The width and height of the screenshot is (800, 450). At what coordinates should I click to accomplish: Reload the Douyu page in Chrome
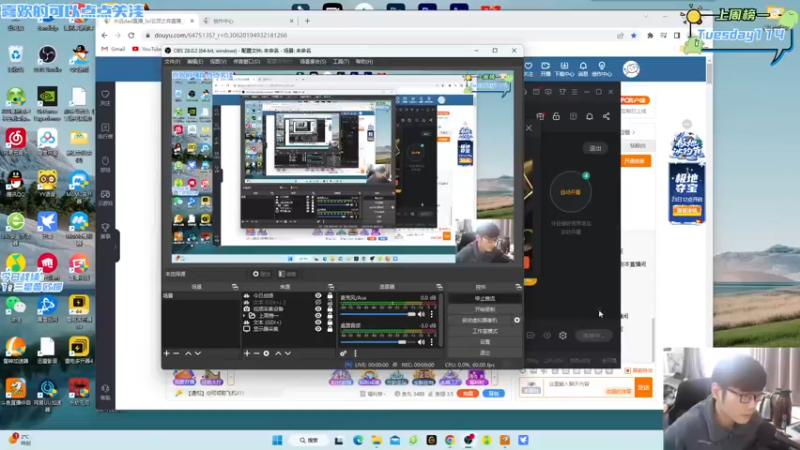point(131,35)
